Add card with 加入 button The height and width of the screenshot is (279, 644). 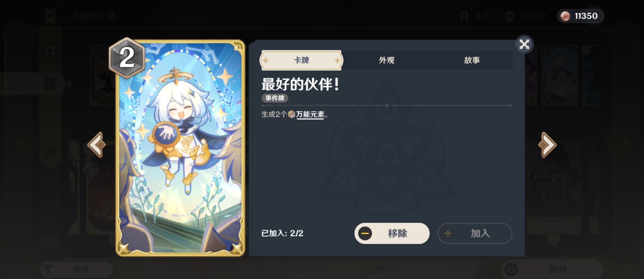click(x=475, y=233)
